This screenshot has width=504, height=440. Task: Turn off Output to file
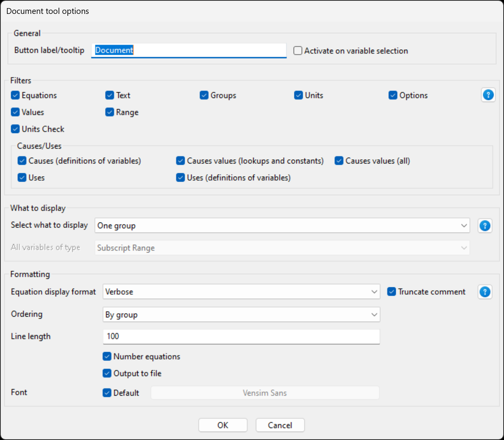[x=107, y=373]
